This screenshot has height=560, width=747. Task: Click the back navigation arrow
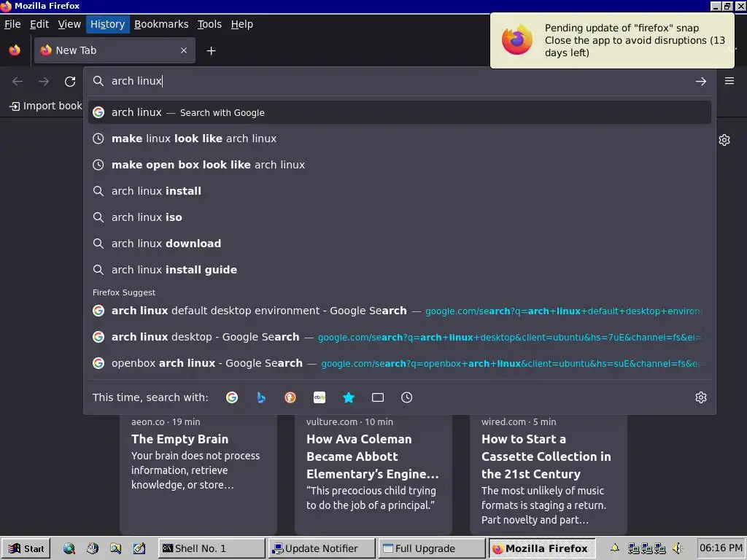pyautogui.click(x=18, y=82)
